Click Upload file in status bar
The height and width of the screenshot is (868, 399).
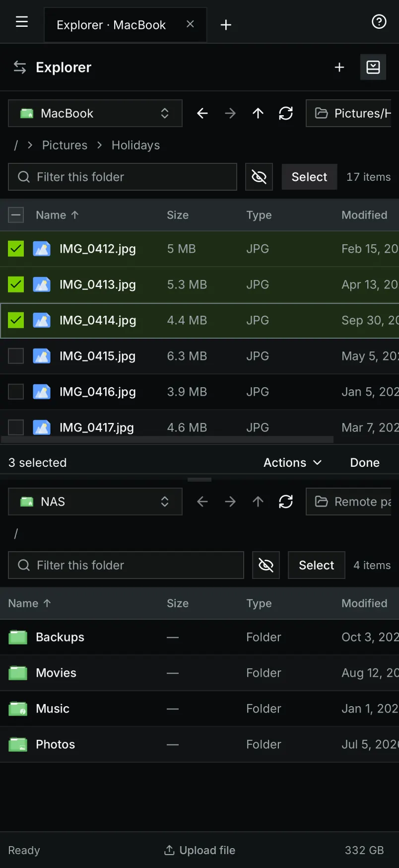tap(199, 850)
